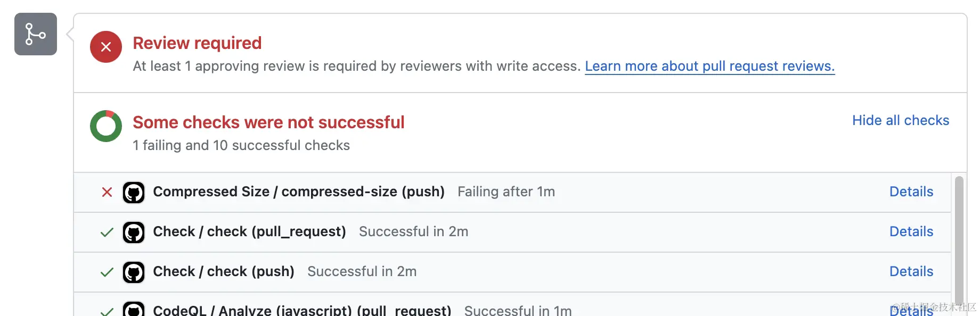980x316 pixels.
Task: Open Learn more about pull request reviews
Action: point(709,66)
